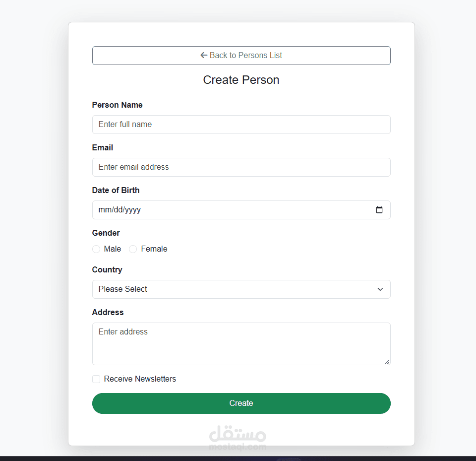
Task: Click the 'Enter email address' field
Action: pos(241,167)
